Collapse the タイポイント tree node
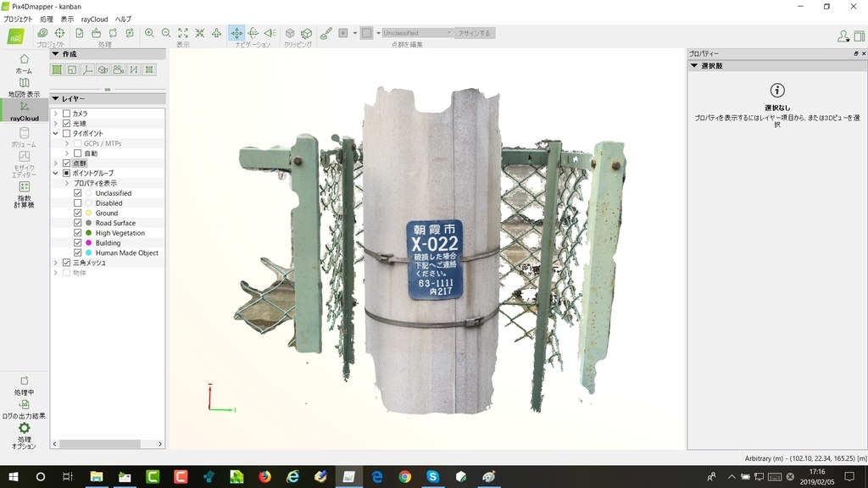Screen dimensions: 868x488 pos(56,133)
